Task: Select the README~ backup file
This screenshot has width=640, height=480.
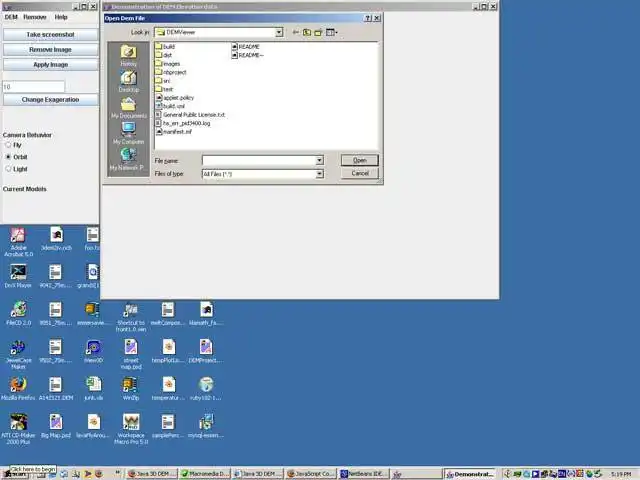Action: pos(248,55)
